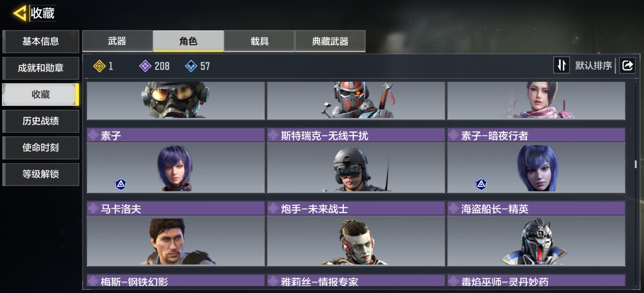Click the blue badge icon on 素子-暗夜行者 card
This screenshot has height=293, width=644.
coord(481,185)
